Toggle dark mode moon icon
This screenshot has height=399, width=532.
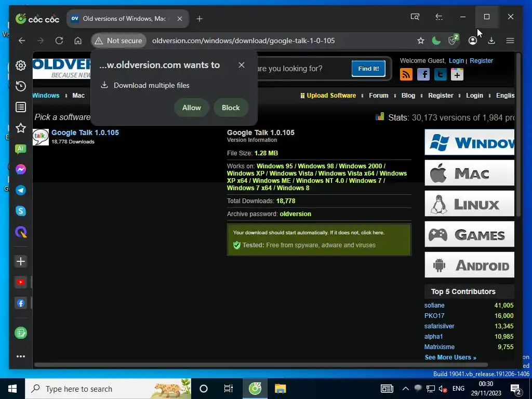click(x=436, y=41)
